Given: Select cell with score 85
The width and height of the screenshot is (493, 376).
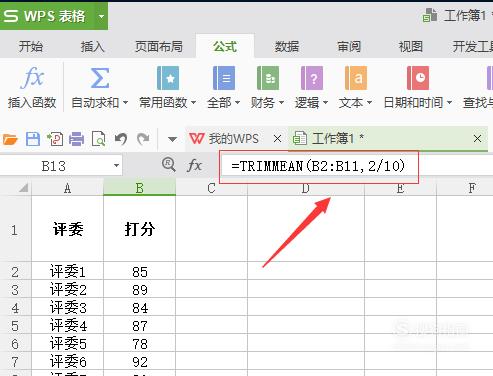Looking at the screenshot, I should [x=139, y=271].
